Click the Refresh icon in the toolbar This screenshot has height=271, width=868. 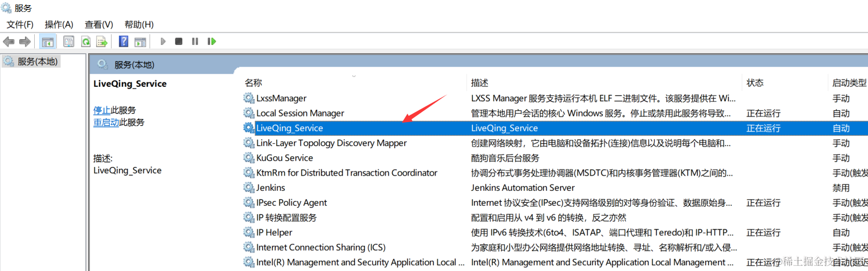[x=85, y=41]
